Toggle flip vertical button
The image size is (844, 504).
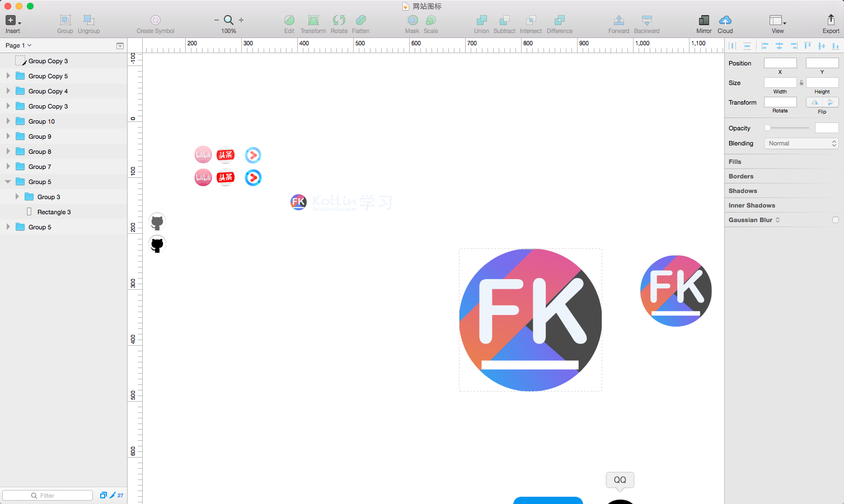831,102
